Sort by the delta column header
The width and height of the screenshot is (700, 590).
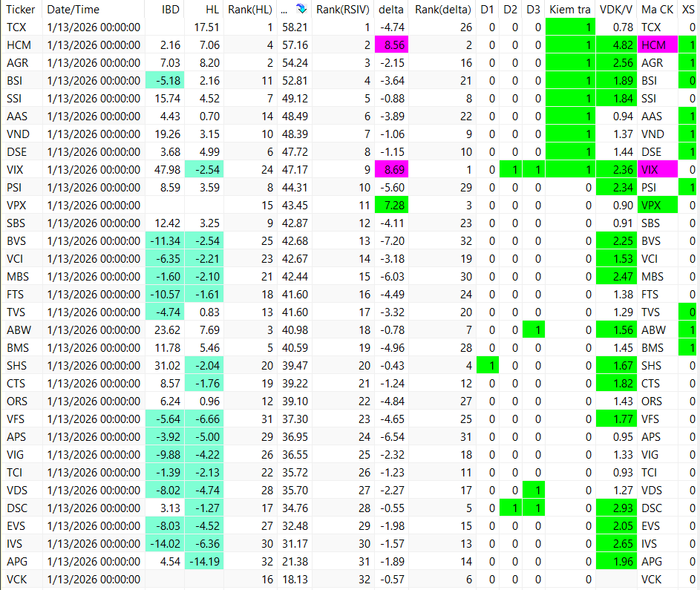[390, 10]
